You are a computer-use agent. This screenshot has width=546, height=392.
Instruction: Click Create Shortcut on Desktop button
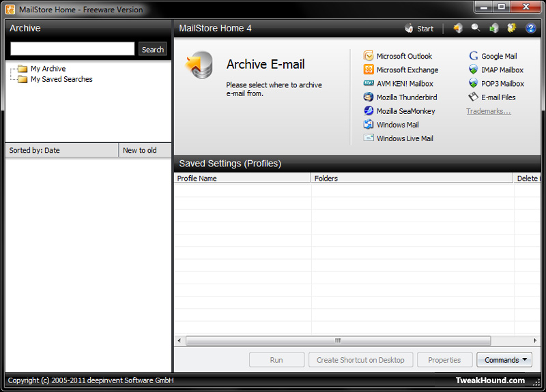coord(361,360)
